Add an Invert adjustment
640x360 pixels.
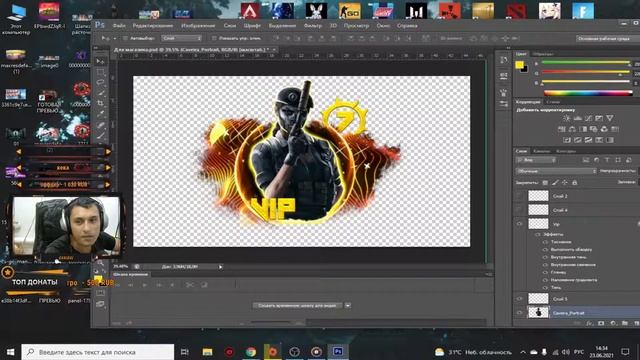pos(567,140)
